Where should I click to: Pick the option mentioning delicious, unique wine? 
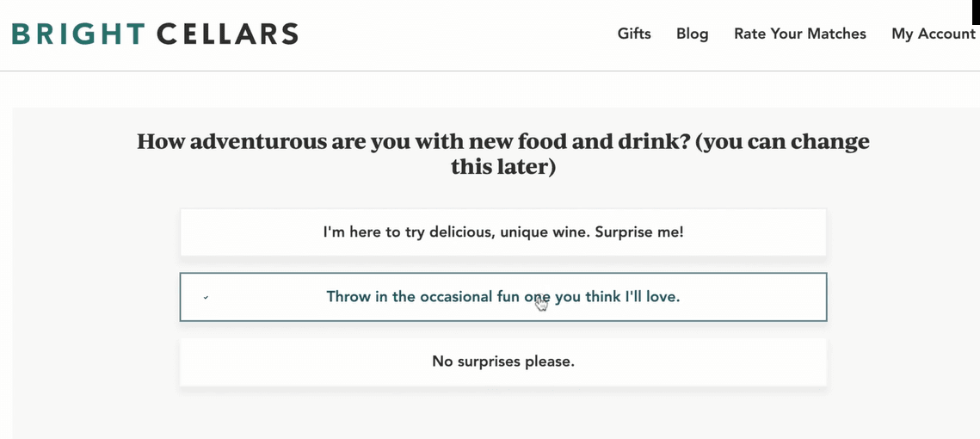point(503,232)
